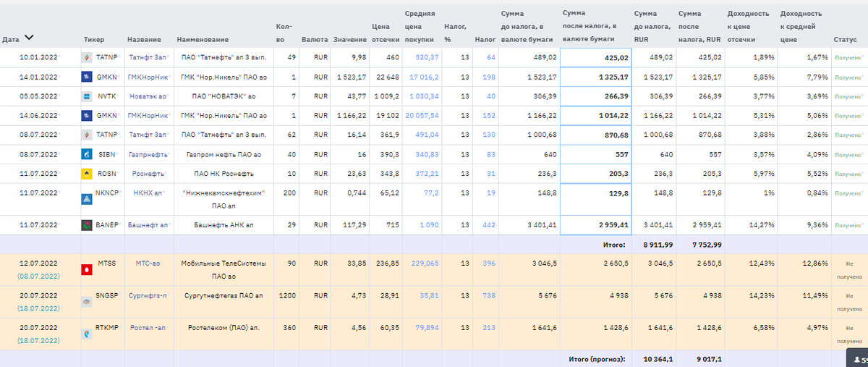This screenshot has height=367, width=868.
Task: Sort table using the Дата arrow
Action: (x=30, y=38)
